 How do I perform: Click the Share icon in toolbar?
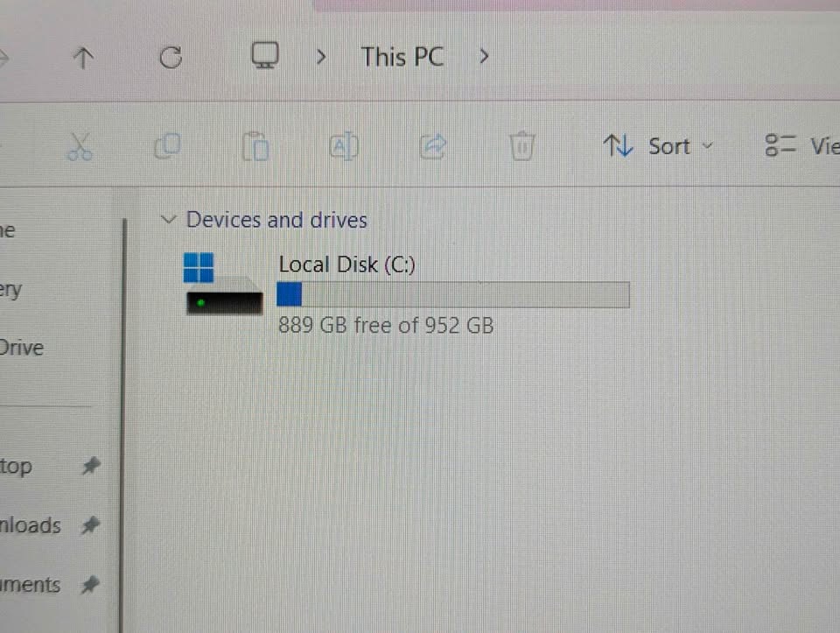coord(433,146)
